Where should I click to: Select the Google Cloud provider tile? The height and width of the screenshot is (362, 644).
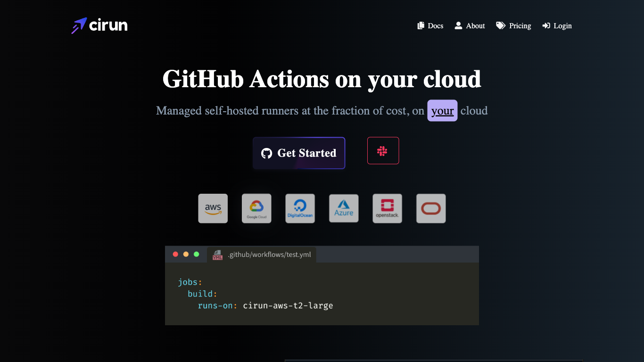tap(256, 208)
